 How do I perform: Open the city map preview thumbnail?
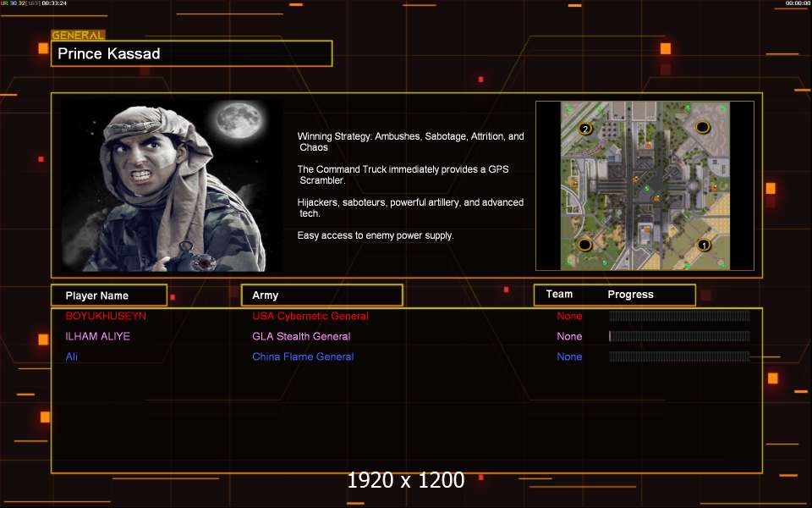[645, 185]
